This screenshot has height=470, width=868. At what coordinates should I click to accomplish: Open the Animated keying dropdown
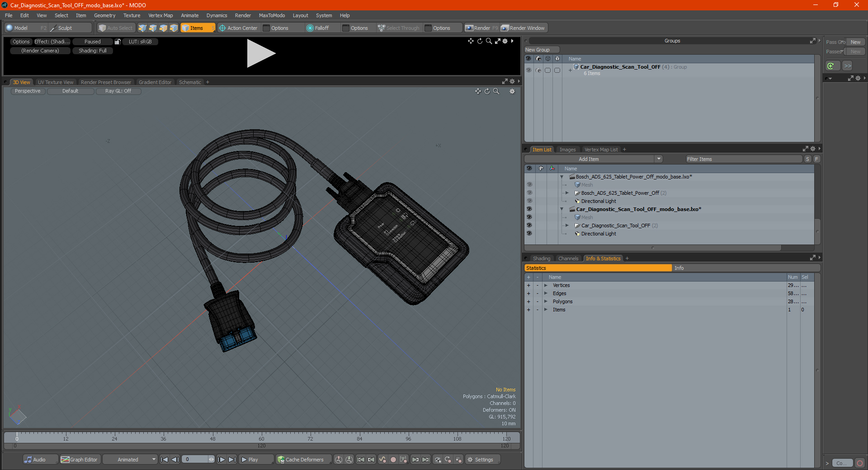pyautogui.click(x=130, y=460)
